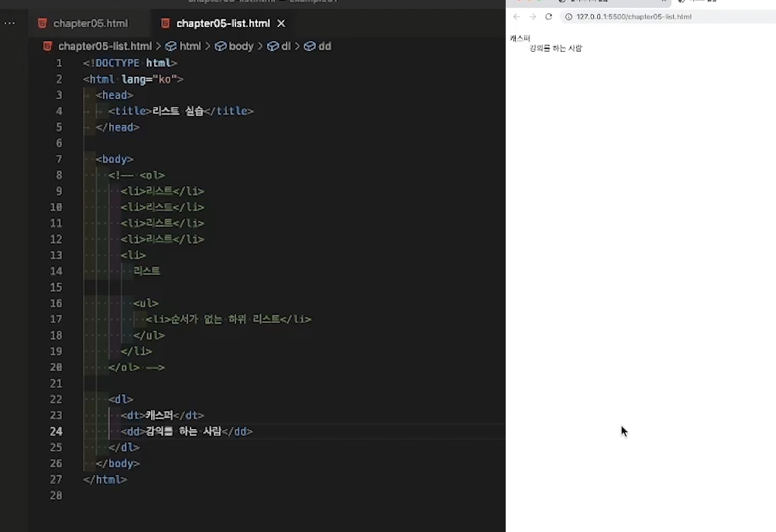Click the opening <head> tag
The image size is (776, 532).
pos(115,95)
